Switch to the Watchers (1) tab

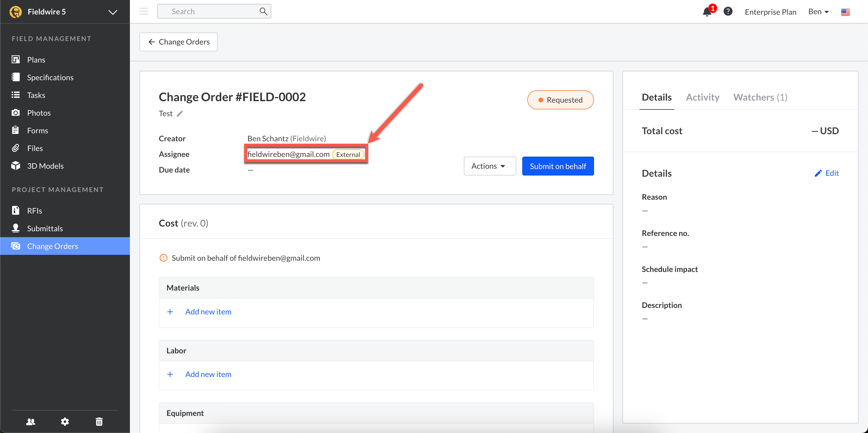(760, 97)
